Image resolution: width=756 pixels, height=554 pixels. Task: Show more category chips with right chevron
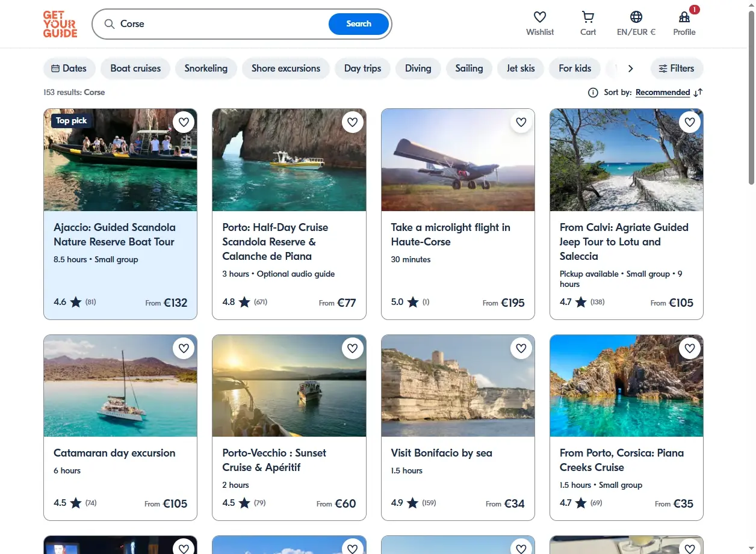pos(630,69)
